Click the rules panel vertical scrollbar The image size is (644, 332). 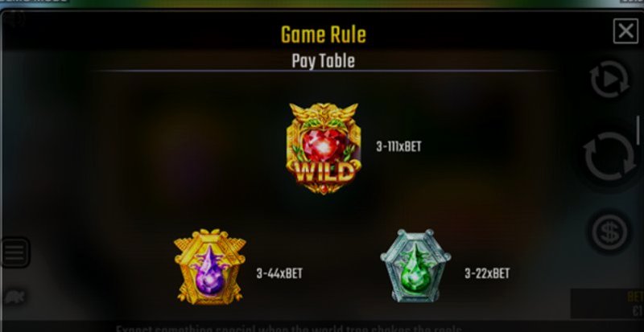tap(638, 130)
